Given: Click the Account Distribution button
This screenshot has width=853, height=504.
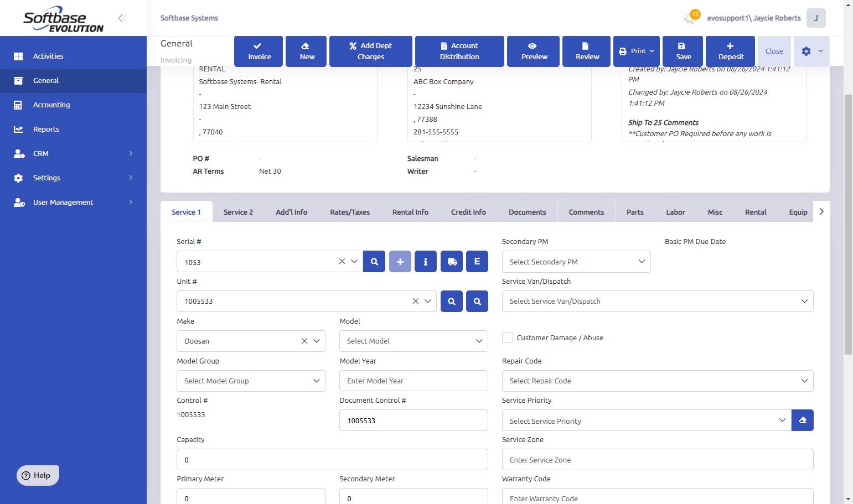Looking at the screenshot, I should coord(459,51).
